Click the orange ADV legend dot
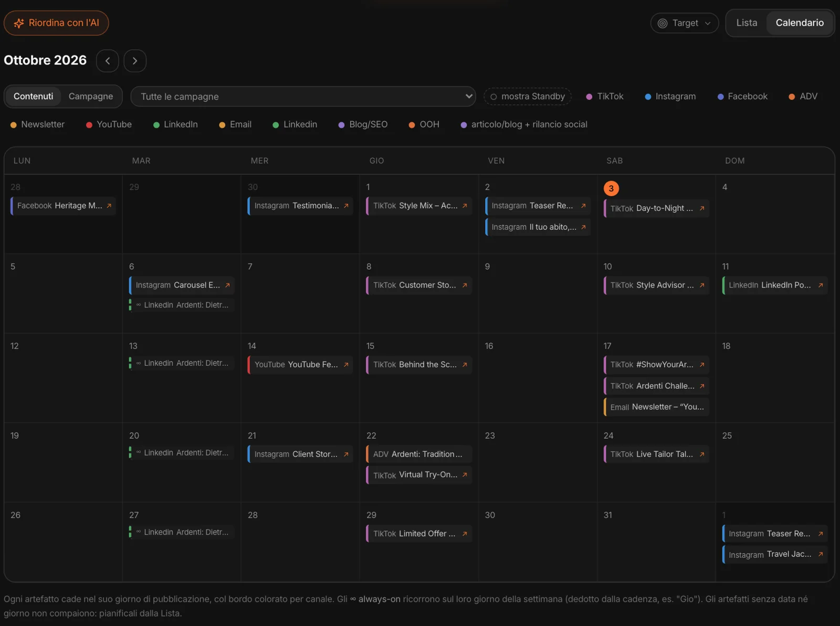This screenshot has height=626, width=840. [792, 97]
